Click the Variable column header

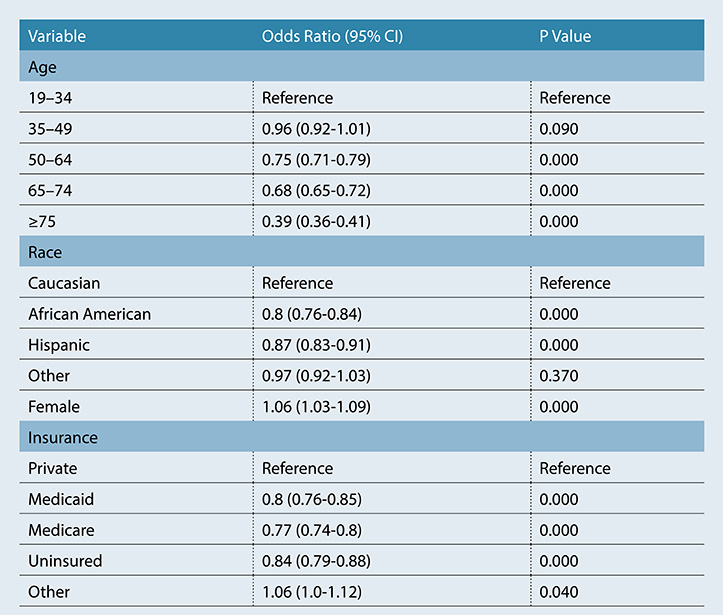click(57, 37)
